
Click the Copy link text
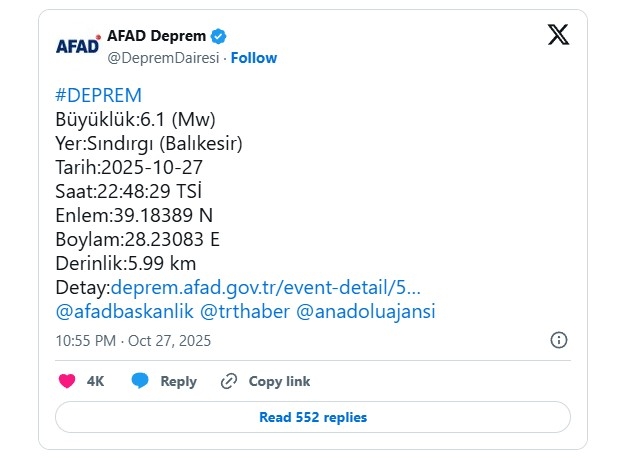(279, 381)
